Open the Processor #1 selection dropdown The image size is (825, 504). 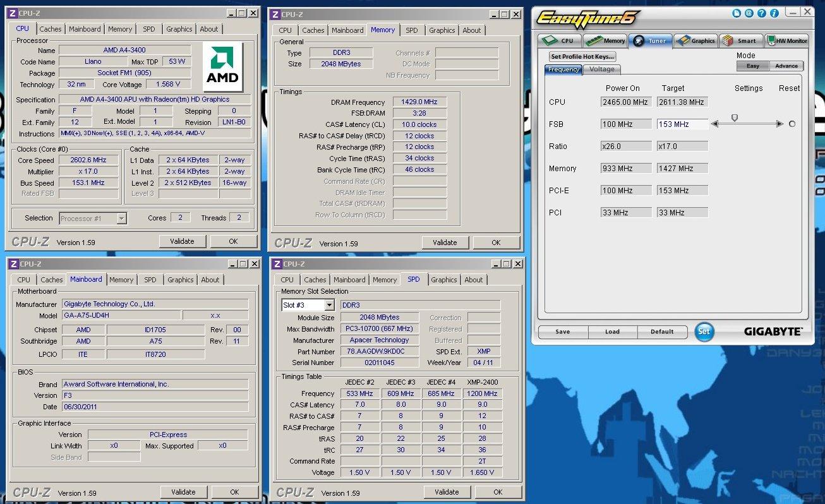point(122,219)
